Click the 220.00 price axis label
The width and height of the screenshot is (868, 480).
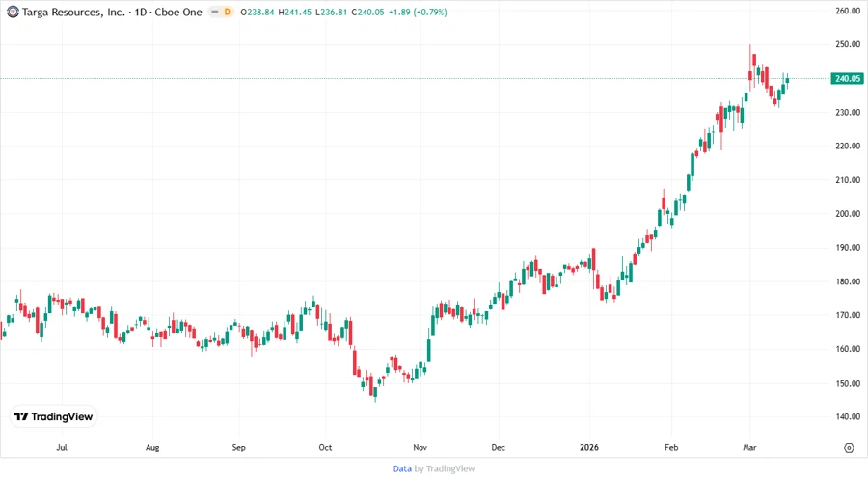tap(848, 146)
